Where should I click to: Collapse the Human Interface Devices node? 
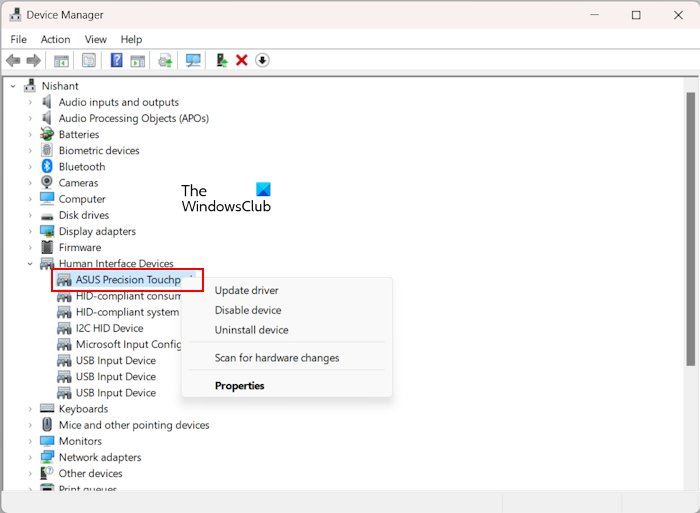click(x=30, y=263)
